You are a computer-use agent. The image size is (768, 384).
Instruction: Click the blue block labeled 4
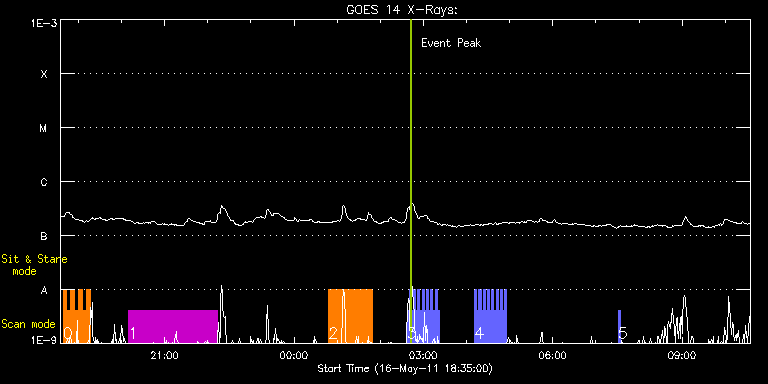pyautogui.click(x=490, y=316)
